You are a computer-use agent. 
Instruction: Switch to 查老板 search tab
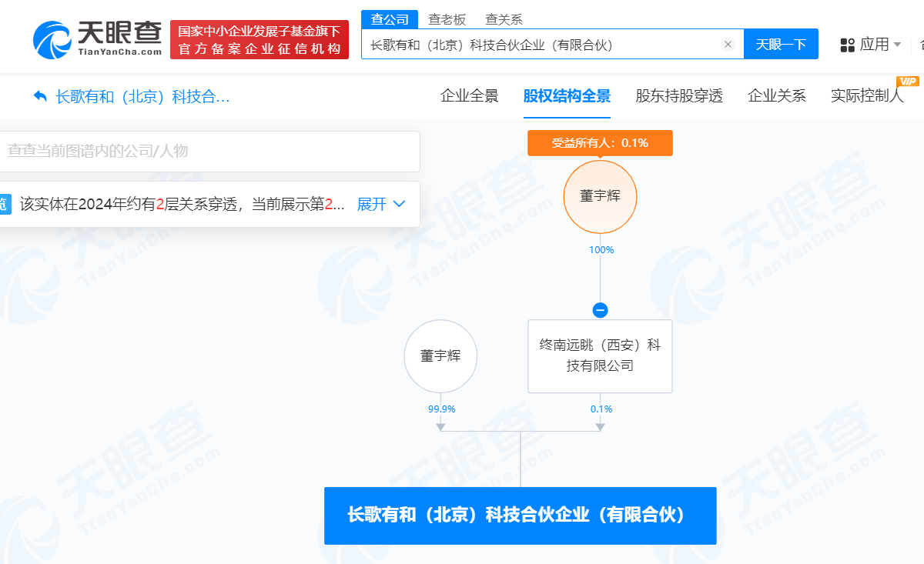pos(447,19)
